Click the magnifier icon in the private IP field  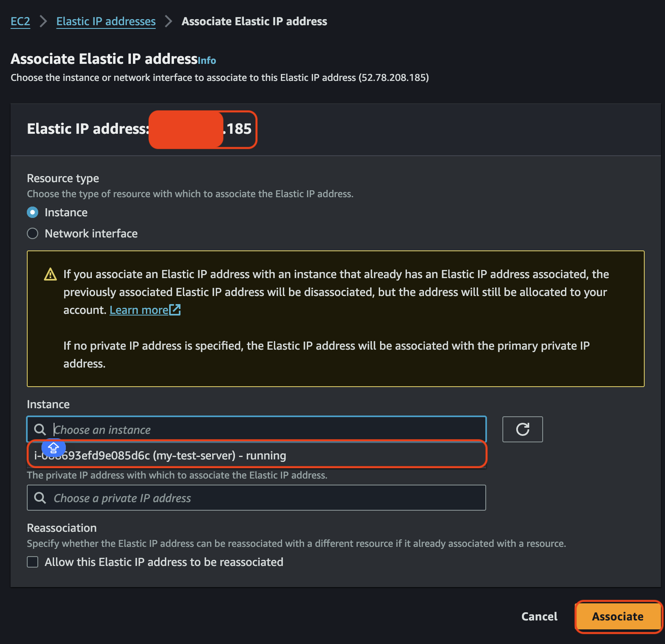(x=40, y=498)
